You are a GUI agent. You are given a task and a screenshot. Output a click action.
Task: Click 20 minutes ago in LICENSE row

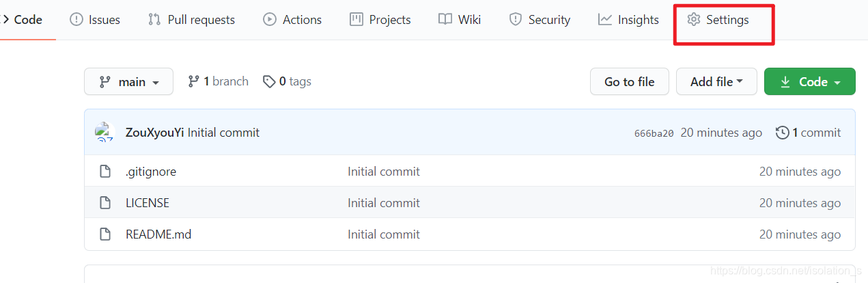(800, 203)
